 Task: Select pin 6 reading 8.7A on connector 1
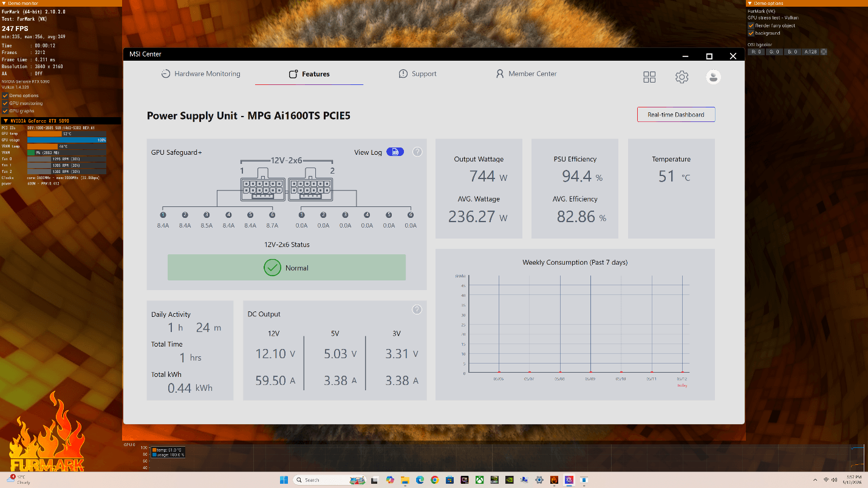pos(272,215)
